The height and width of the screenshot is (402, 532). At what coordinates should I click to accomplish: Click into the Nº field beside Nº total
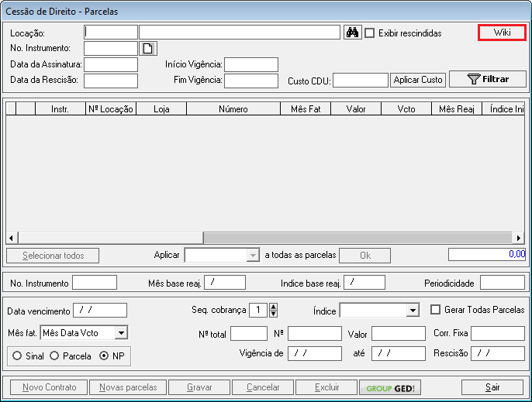click(315, 334)
